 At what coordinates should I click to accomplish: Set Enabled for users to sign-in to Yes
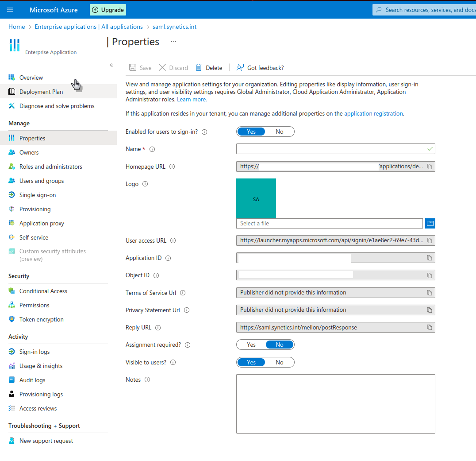(x=251, y=132)
